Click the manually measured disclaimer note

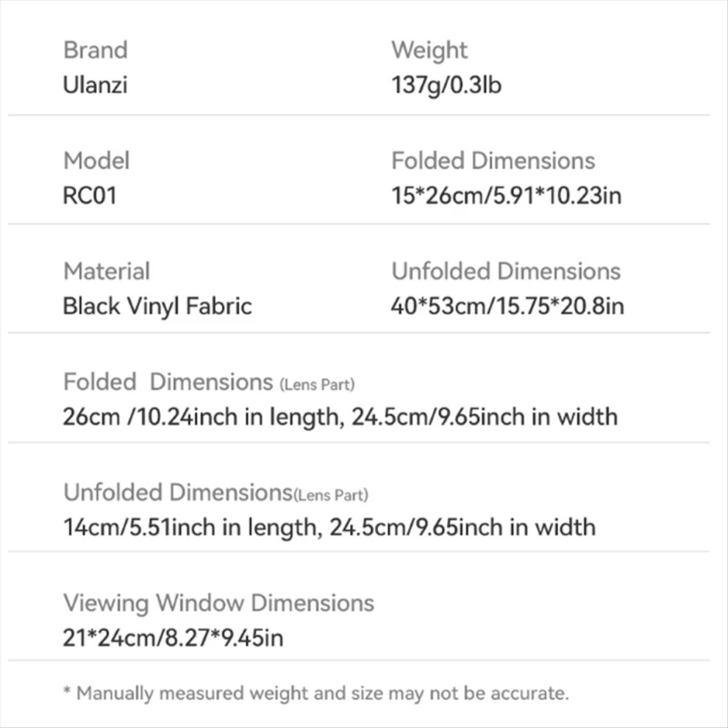316,693
